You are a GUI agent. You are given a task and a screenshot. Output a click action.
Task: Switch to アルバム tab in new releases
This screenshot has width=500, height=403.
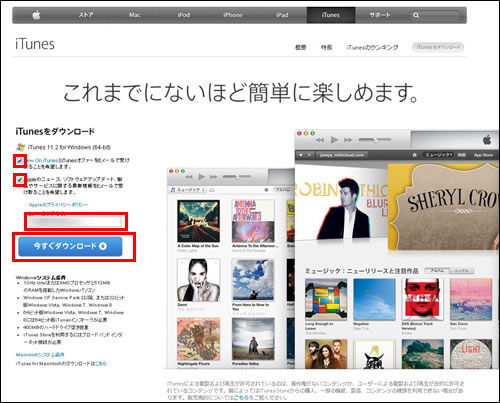[x=437, y=271]
